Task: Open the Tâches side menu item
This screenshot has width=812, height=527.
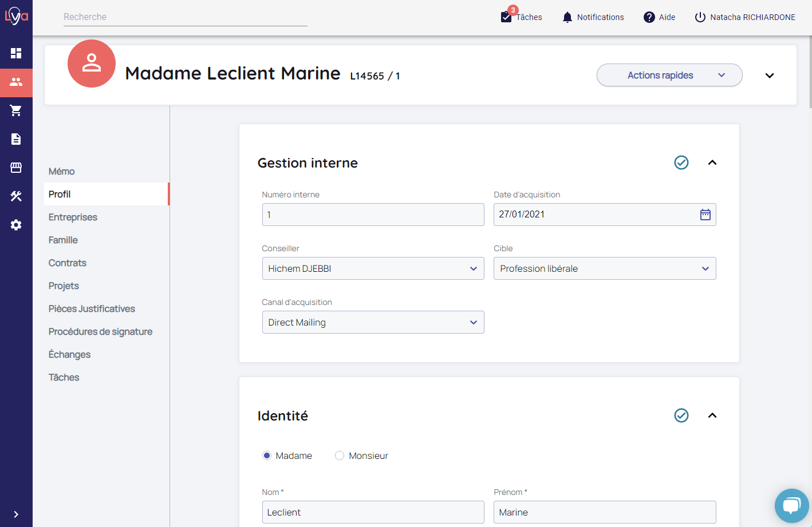Action: [x=64, y=377]
